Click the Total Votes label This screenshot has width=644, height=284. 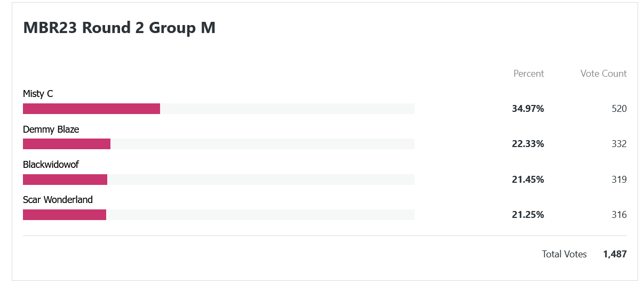[x=565, y=254]
